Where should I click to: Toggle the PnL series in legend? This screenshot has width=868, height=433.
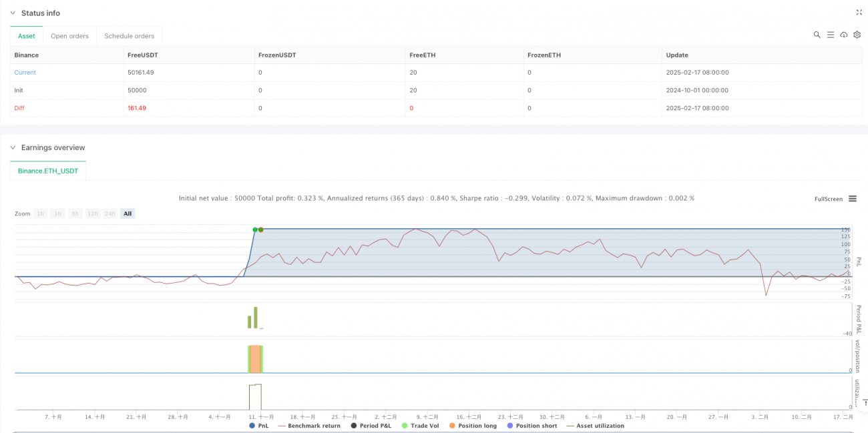(260, 426)
